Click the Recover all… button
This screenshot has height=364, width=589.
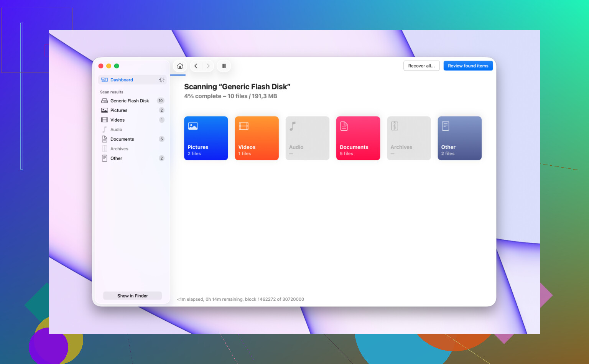(421, 66)
